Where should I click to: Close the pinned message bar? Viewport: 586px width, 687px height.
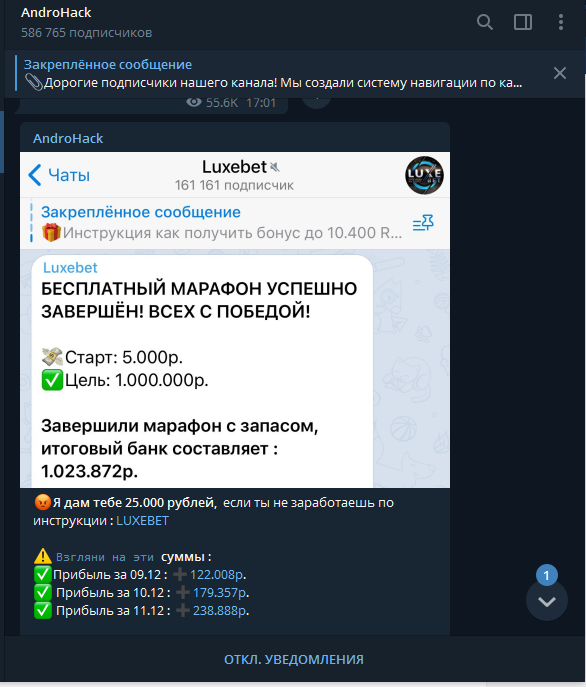[x=560, y=73]
